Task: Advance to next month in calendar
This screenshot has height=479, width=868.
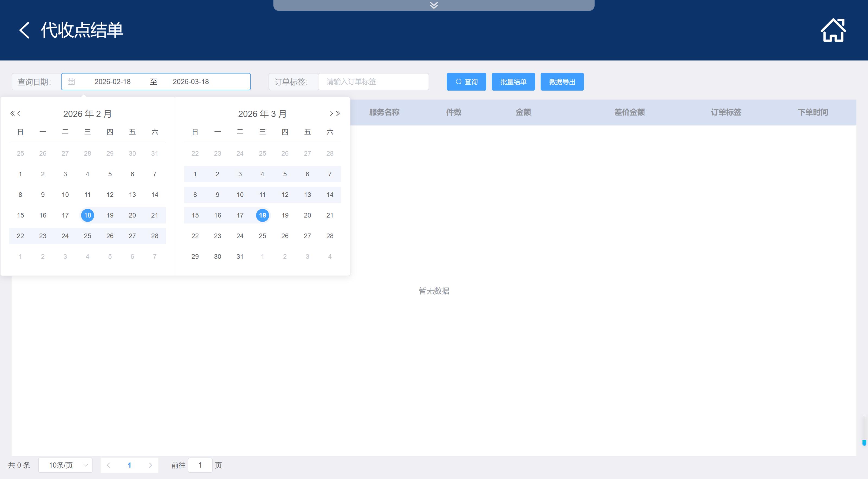Action: (331, 114)
